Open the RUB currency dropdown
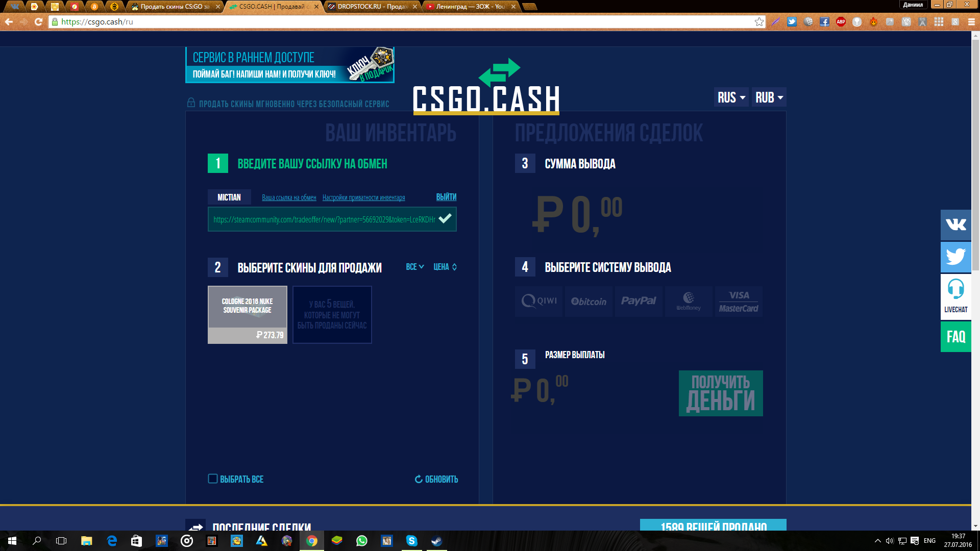Screen dimensions: 980x551 pyautogui.click(x=769, y=97)
